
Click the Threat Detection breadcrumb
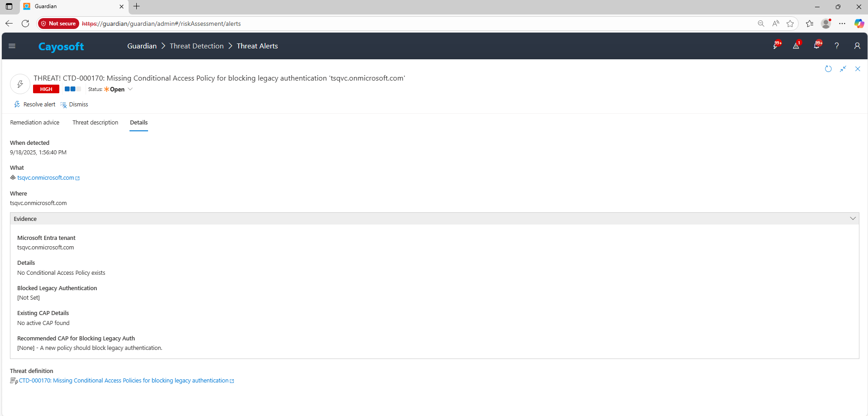tap(197, 46)
